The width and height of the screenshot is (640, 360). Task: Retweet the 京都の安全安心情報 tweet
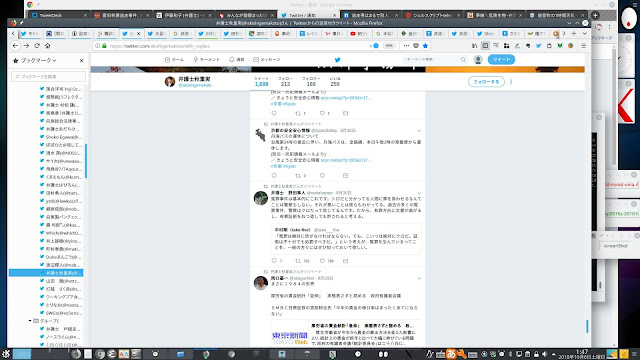pyautogui.click(x=298, y=176)
